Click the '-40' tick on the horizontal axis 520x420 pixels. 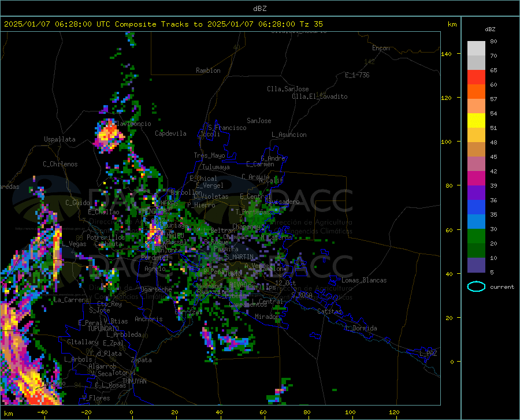(x=42, y=412)
